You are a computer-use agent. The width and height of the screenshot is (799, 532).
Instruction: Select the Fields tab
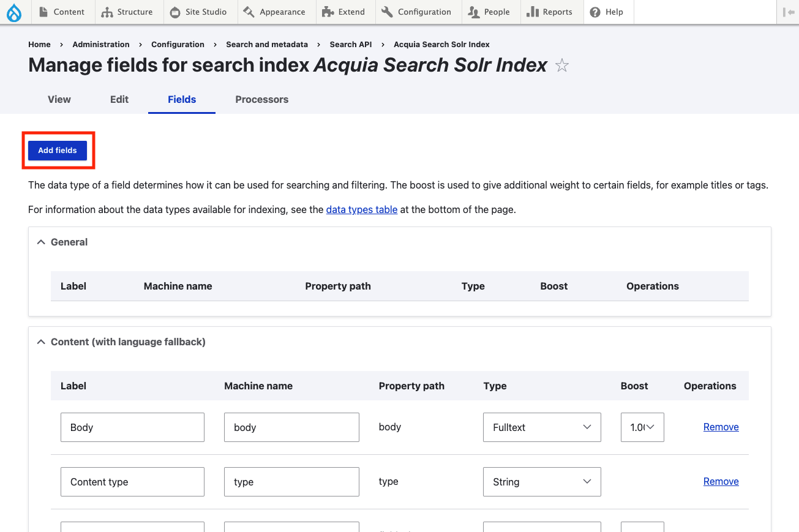click(182, 100)
